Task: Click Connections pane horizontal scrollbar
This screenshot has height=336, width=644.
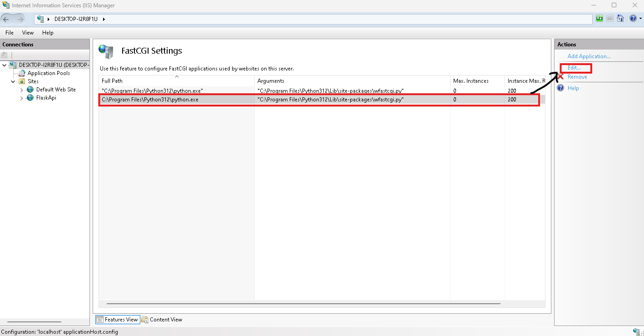Action: (34, 321)
